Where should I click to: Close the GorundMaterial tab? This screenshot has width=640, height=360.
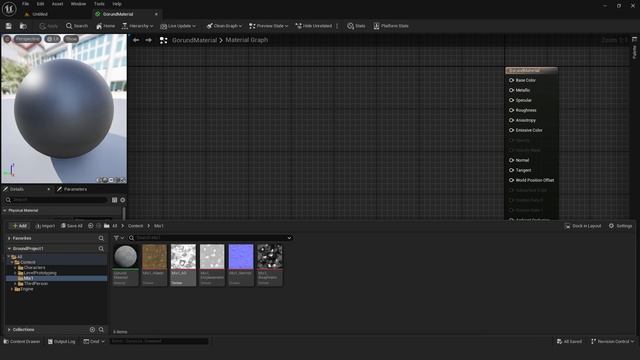(x=156, y=14)
